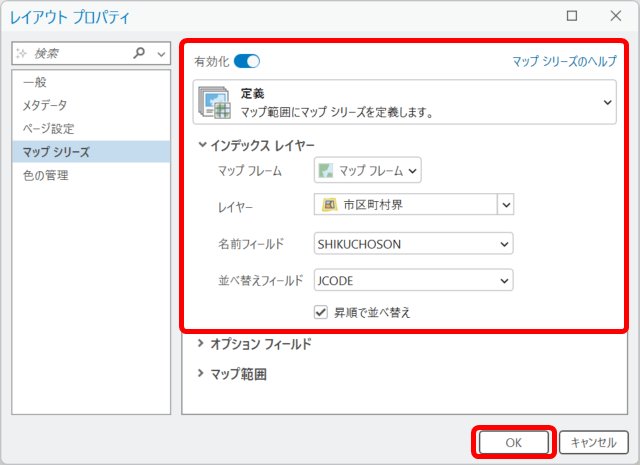Select the メタデータ tab
The image size is (640, 465).
pos(45,105)
